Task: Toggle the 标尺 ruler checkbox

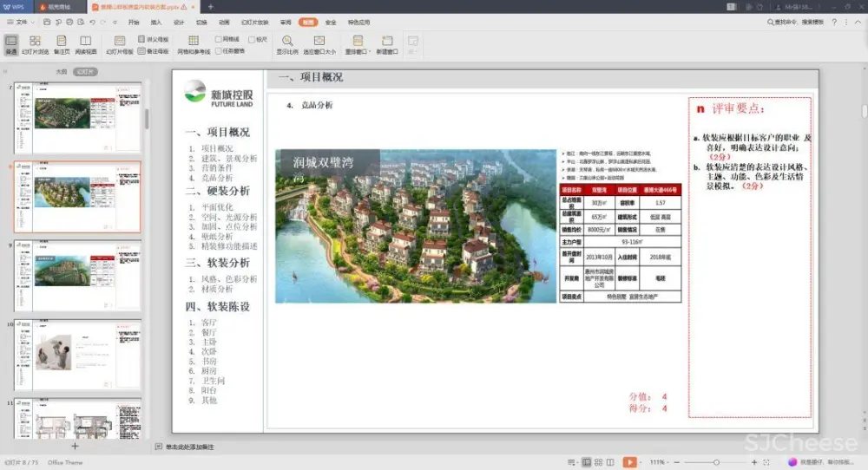Action: pyautogui.click(x=252, y=39)
